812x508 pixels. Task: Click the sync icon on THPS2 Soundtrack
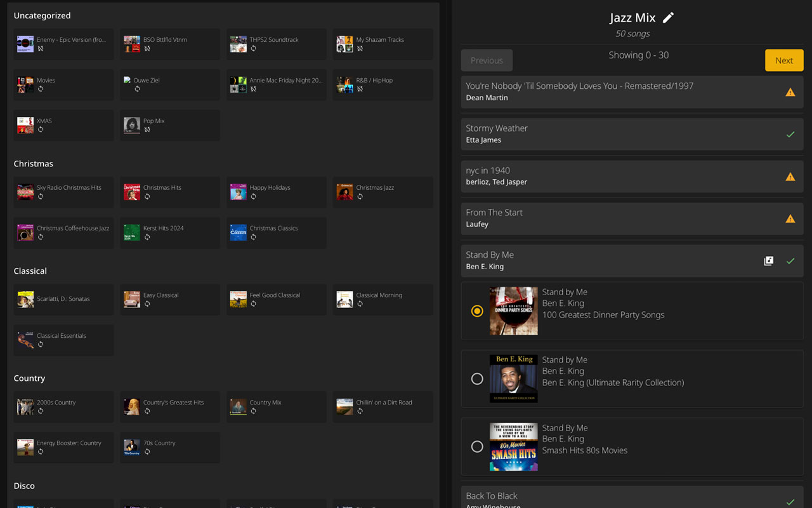253,48
